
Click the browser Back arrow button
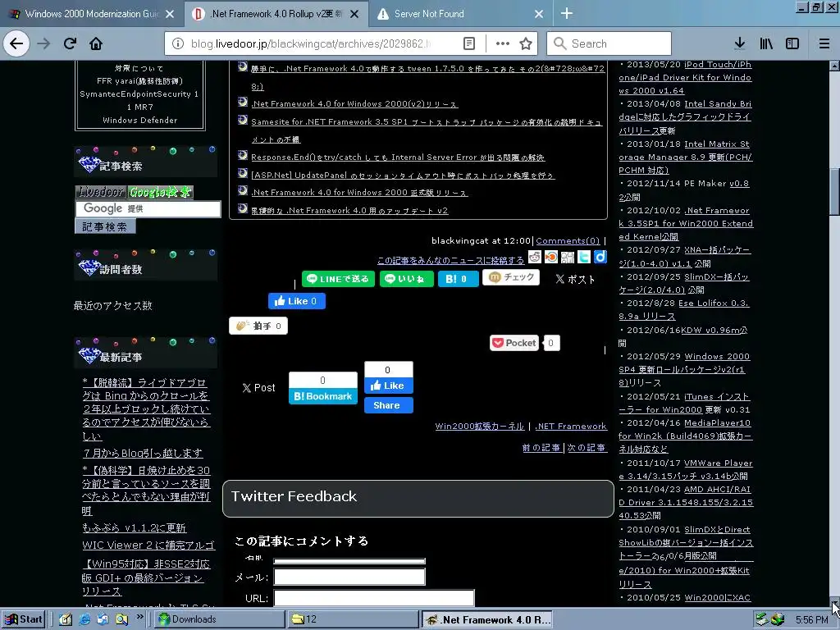[x=16, y=43]
